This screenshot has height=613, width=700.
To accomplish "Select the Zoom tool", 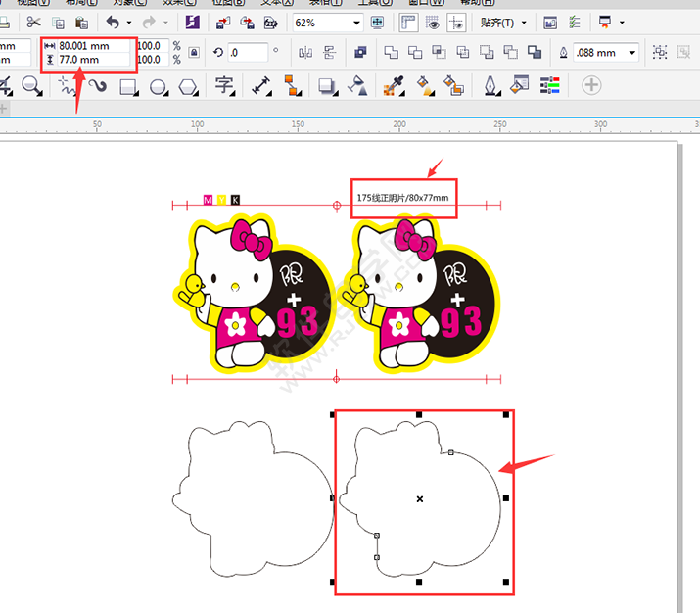I will [x=32, y=85].
